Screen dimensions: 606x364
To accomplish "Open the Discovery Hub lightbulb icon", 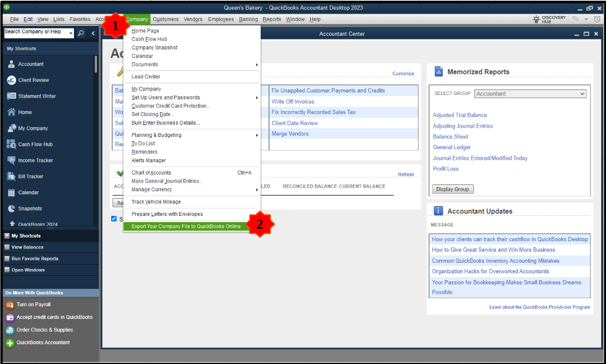I will pyautogui.click(x=536, y=19).
